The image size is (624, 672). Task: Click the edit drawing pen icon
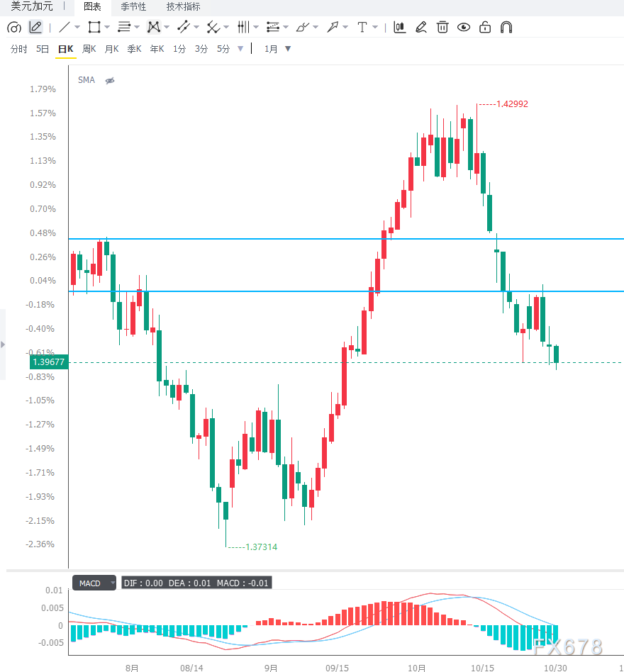[421, 28]
